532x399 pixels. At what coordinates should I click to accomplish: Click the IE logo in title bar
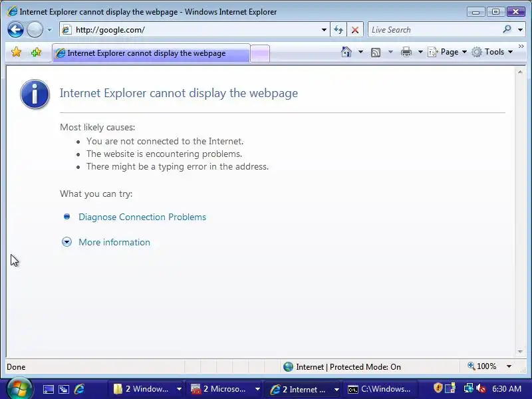12,11
